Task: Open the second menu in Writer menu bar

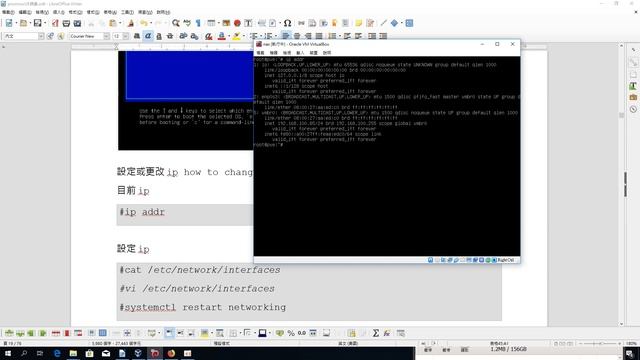Action: pos(25,12)
